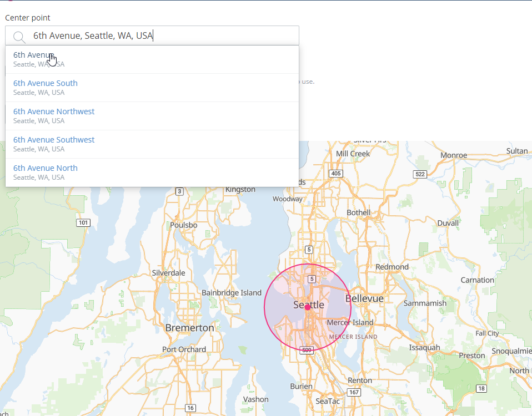Select the 6th Avenue South suggestion

[x=152, y=88]
